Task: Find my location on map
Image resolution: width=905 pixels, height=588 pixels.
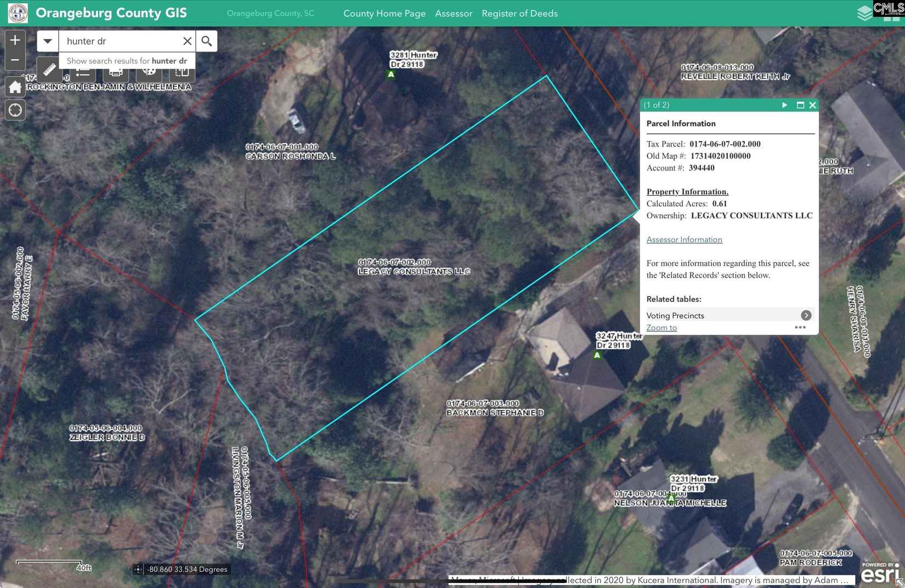Action: [15, 110]
